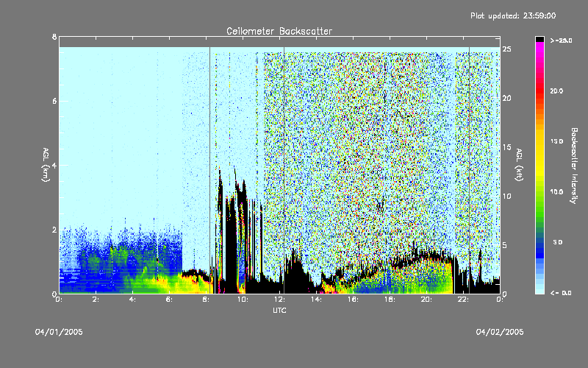
Task: Click the "6" km tick on the left axis
Action: [x=54, y=101]
